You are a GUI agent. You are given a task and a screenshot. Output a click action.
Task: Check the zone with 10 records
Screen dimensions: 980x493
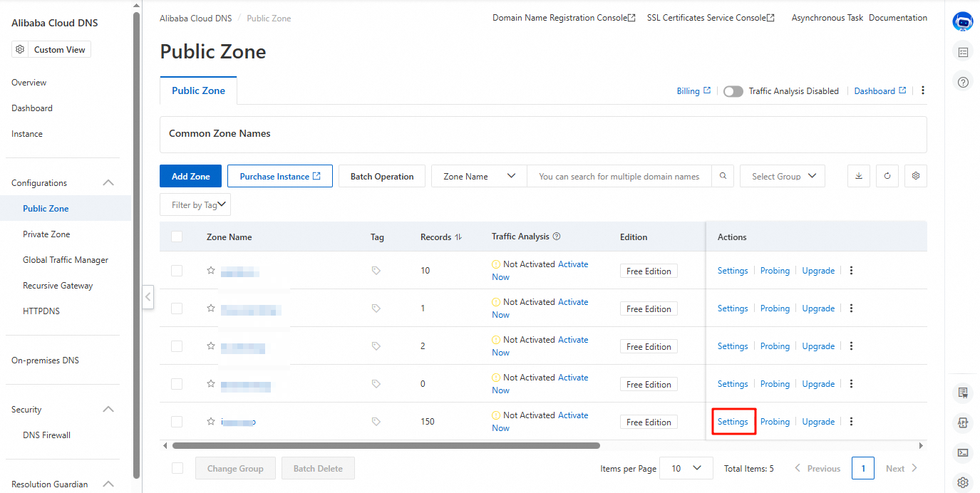coord(177,271)
